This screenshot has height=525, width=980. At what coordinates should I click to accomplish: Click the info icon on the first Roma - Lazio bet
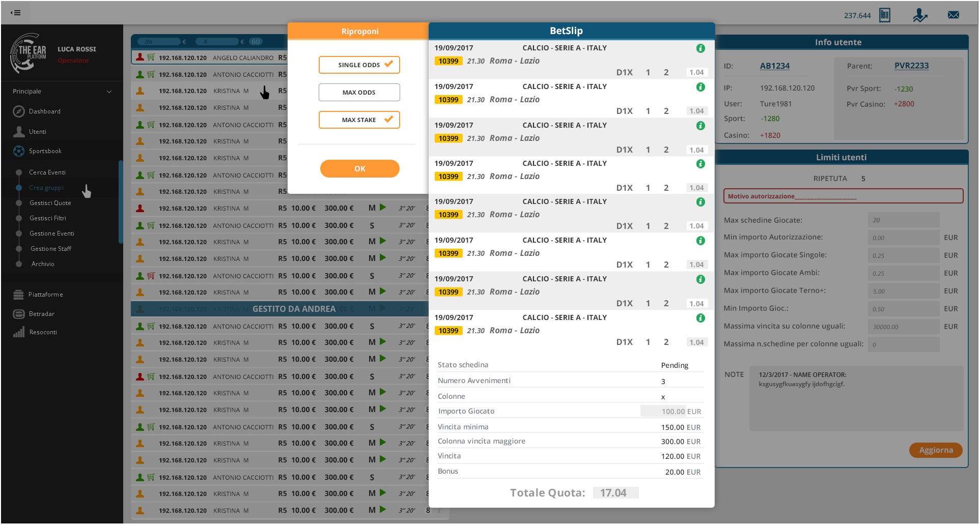click(x=701, y=48)
